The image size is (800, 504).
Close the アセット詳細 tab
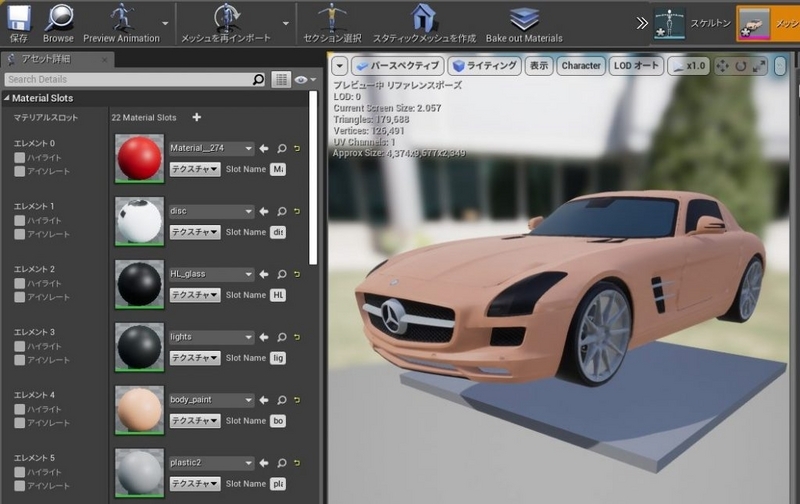[x=104, y=60]
